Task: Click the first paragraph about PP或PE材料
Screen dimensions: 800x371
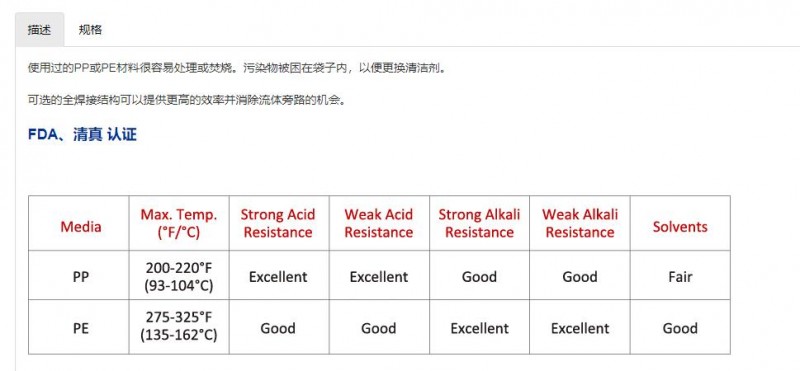Action: point(237,68)
